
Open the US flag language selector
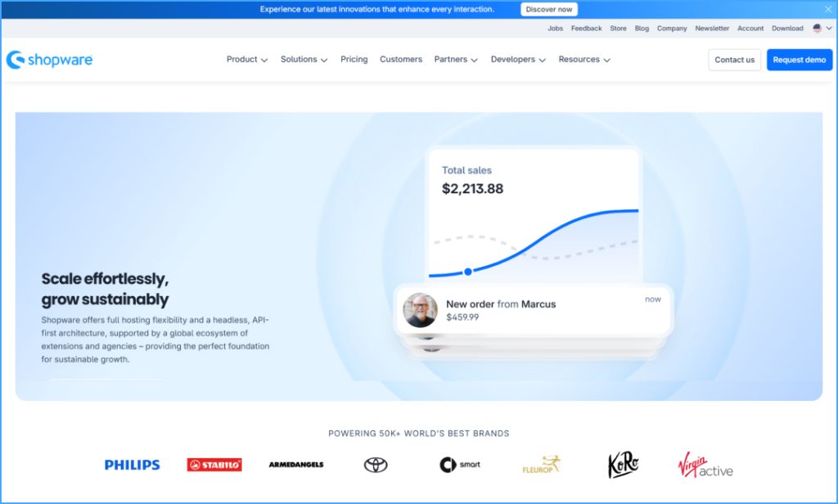click(x=815, y=28)
